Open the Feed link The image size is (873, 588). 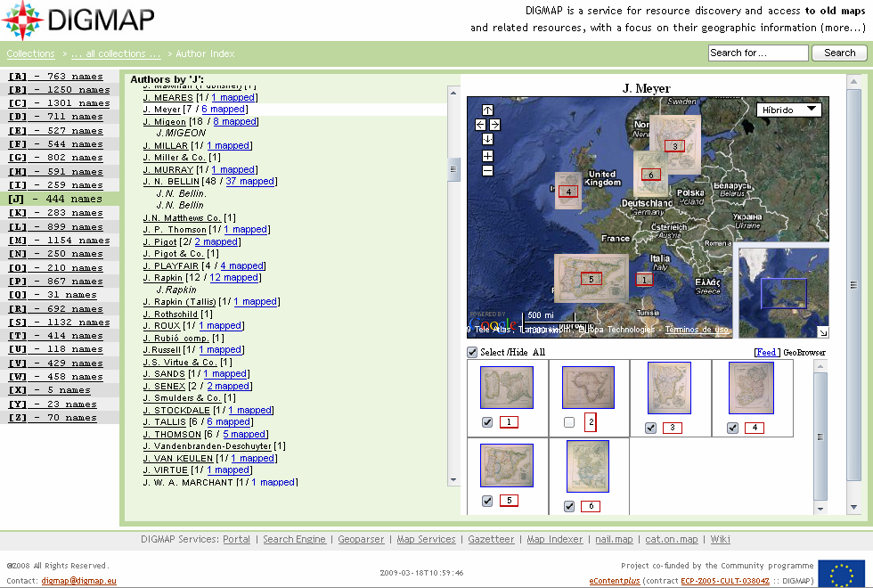click(765, 352)
